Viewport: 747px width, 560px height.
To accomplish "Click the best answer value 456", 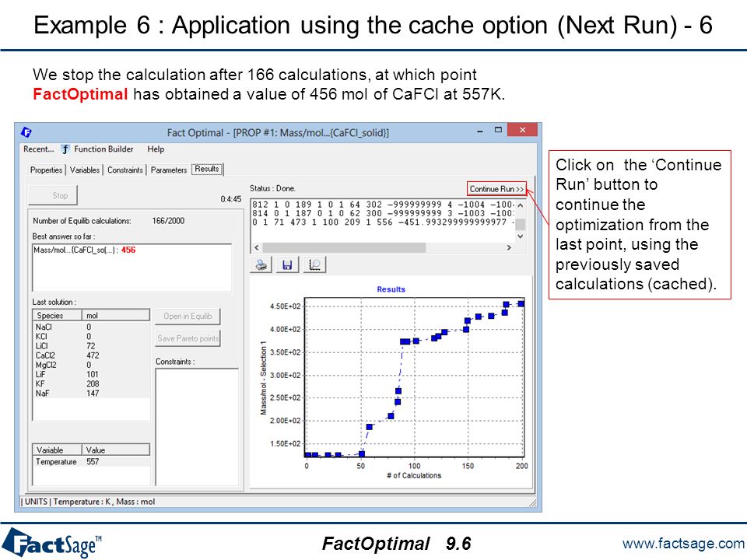I will coord(128,250).
